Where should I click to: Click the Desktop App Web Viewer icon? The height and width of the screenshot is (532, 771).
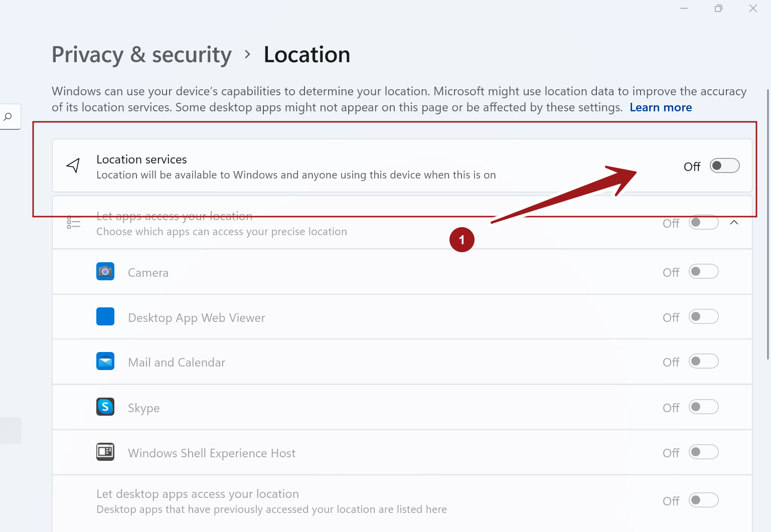tap(105, 316)
